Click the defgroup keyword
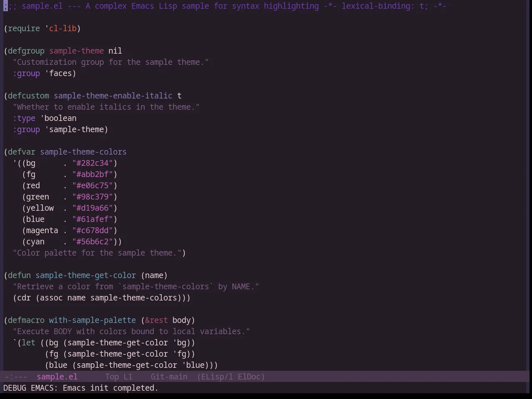 (26, 51)
